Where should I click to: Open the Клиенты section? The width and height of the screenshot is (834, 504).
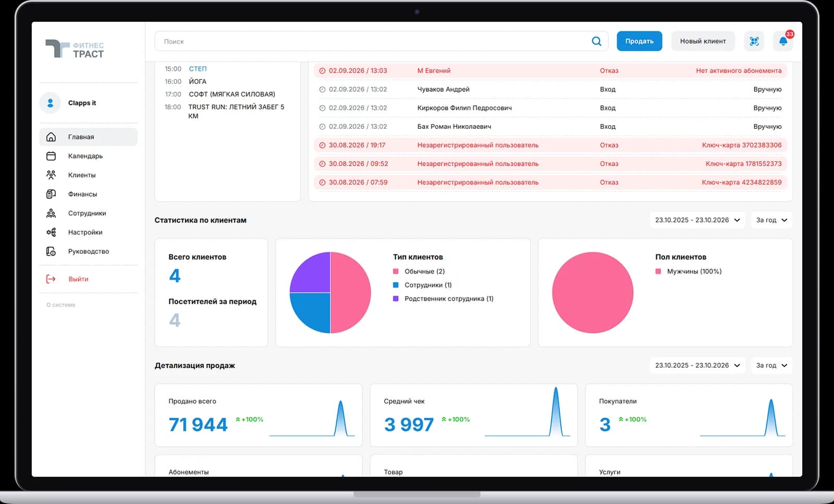tap(89, 175)
